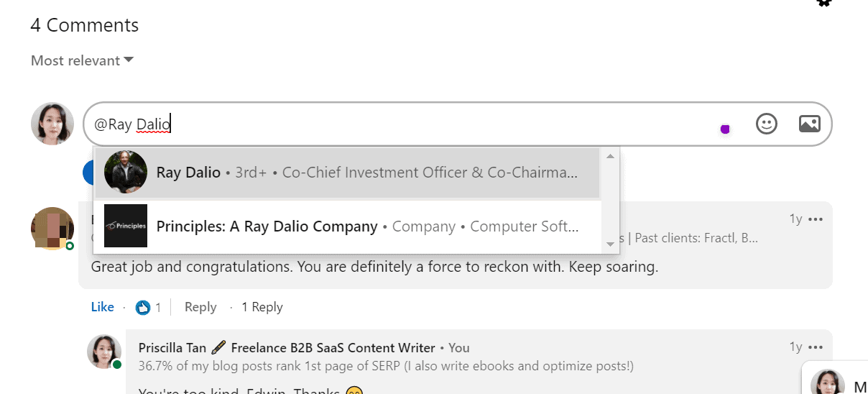Viewport: 868px width, 394px height.
Task: Open the first commenter's pixelated avatar
Action: [x=52, y=229]
